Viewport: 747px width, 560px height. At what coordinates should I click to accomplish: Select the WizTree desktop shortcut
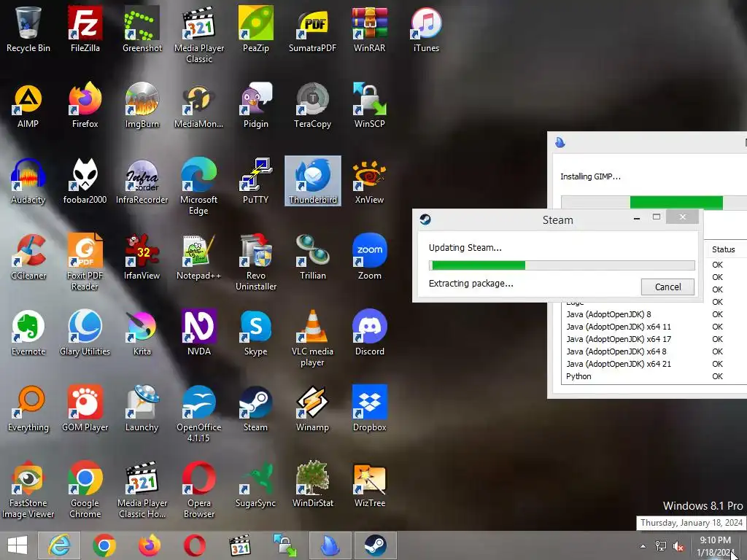[369, 484]
